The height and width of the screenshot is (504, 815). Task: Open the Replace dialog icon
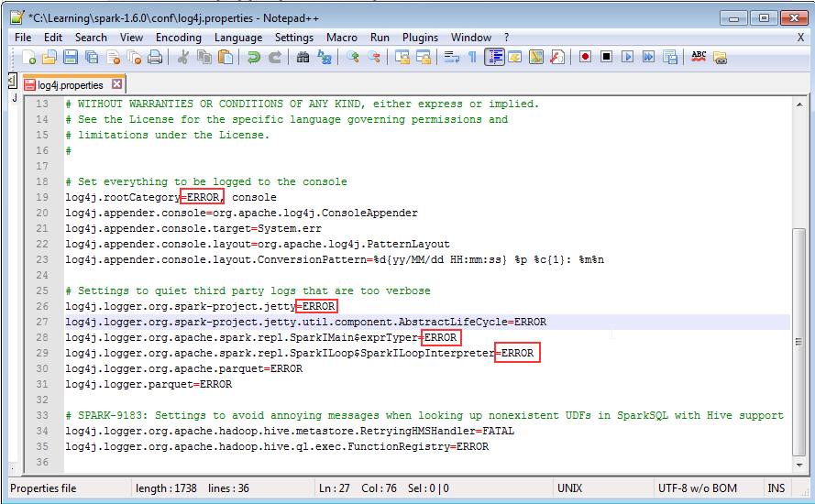pyautogui.click(x=325, y=57)
